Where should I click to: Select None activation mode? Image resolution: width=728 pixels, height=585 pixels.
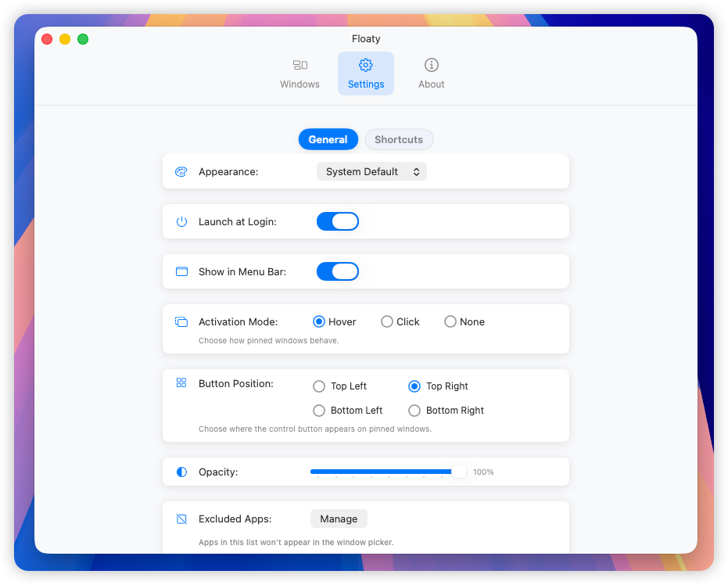[x=464, y=321]
